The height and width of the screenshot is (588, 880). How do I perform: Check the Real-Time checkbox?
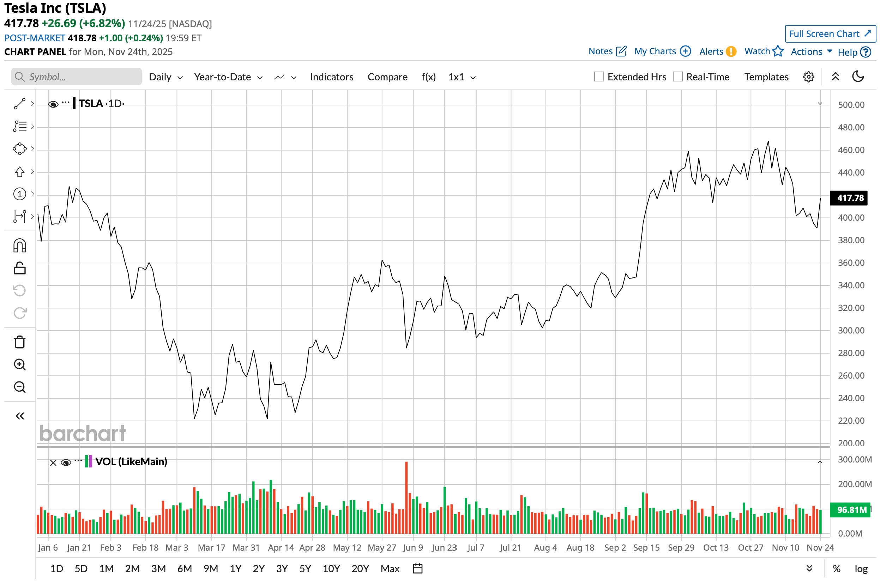click(x=678, y=77)
